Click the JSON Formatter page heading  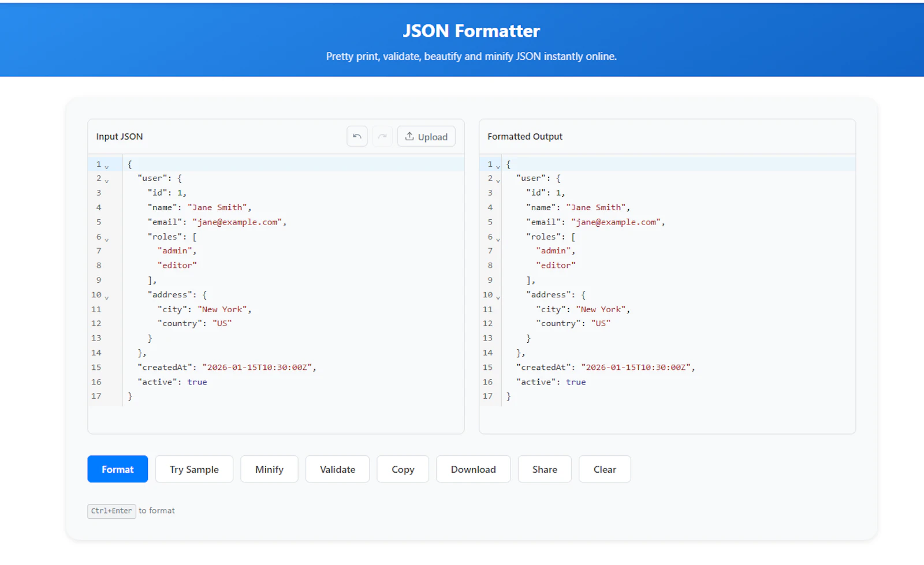[x=471, y=31]
